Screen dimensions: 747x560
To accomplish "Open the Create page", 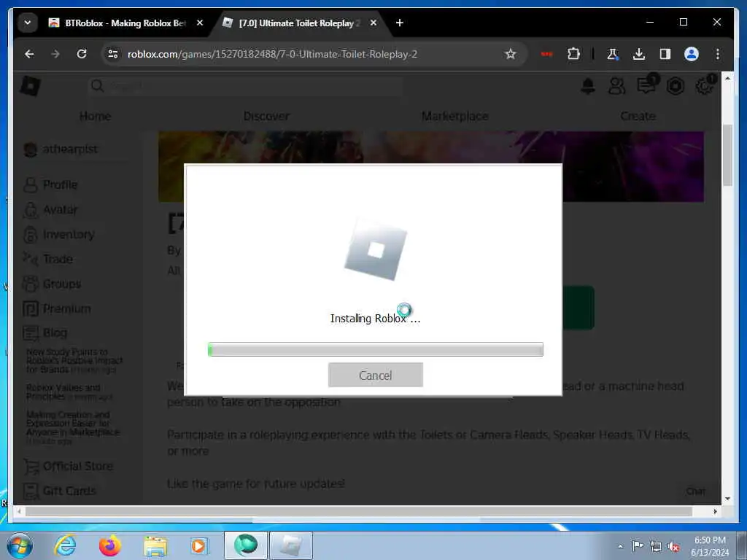I will pyautogui.click(x=638, y=116).
